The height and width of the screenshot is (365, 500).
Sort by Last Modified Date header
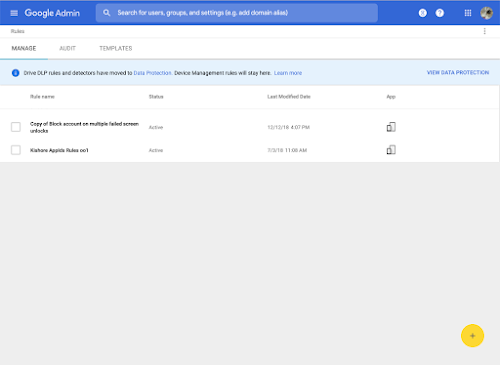(289, 97)
